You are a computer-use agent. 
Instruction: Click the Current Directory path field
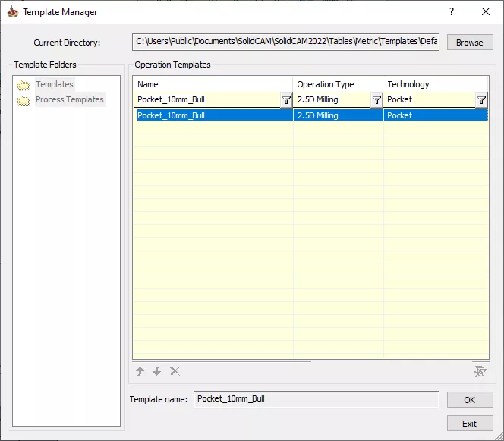(285, 43)
